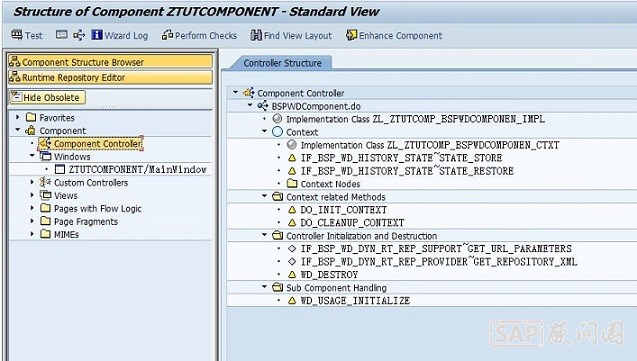Collapse the Context node
Screen dimensions: 637x361
click(x=264, y=131)
